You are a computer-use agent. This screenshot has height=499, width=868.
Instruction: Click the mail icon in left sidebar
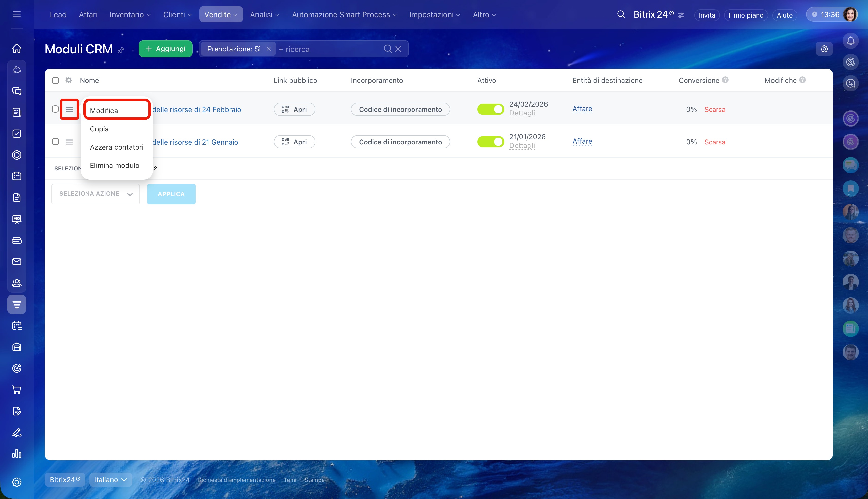point(17,262)
